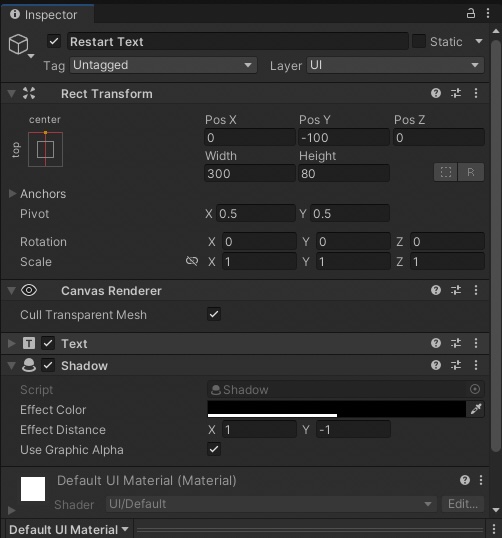Toggle Cull Transparent Mesh checkbox

pos(214,314)
